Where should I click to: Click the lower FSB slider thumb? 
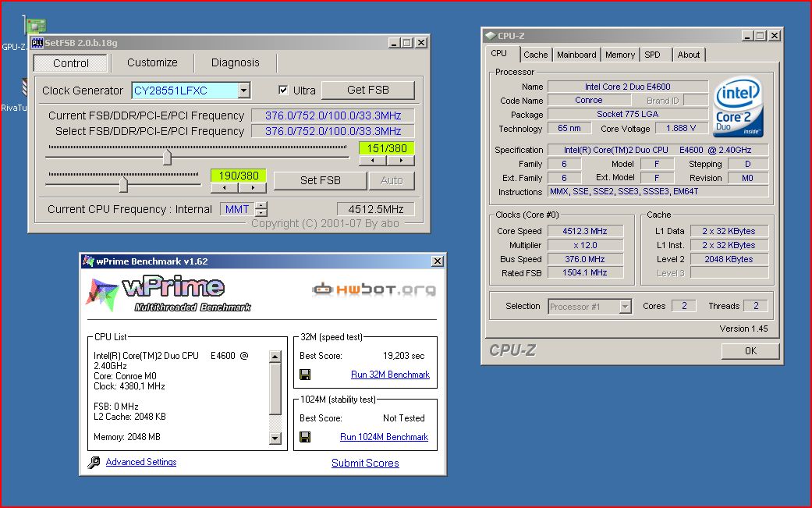coord(123,184)
